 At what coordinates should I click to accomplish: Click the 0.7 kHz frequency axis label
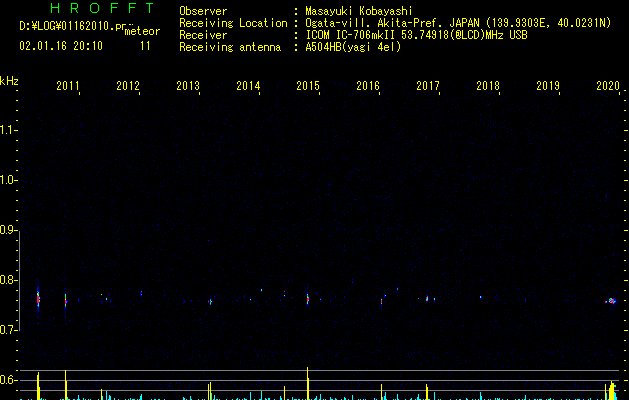(x=7, y=330)
